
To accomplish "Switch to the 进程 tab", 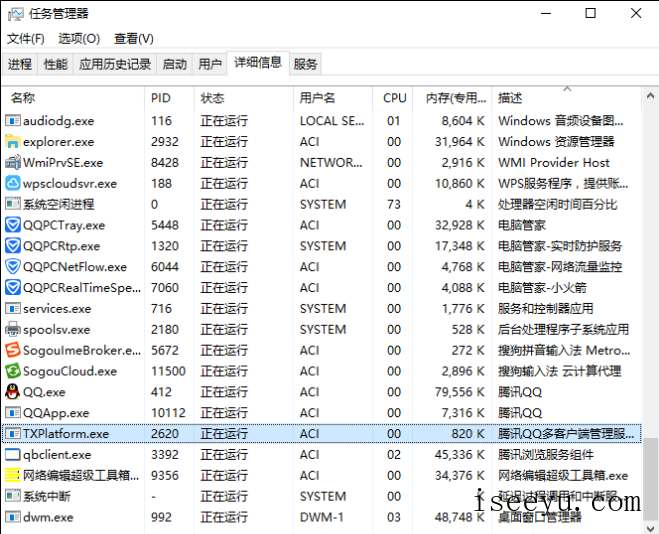I will tap(20, 64).
